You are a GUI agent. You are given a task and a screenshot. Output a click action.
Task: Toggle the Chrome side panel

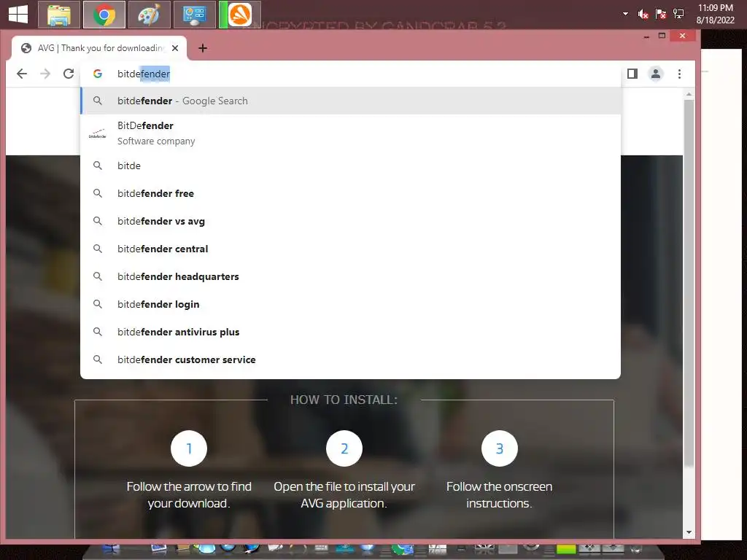(632, 74)
